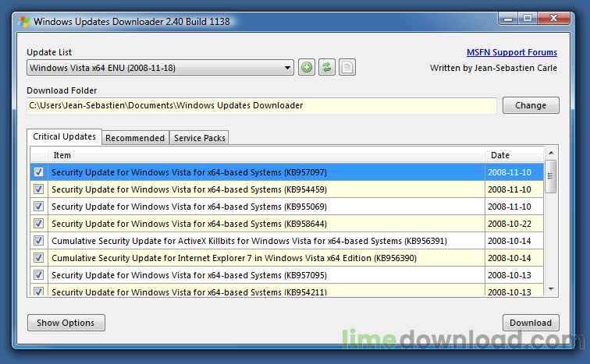
Task: Close the Windows Updates Downloader window
Action: (x=553, y=19)
